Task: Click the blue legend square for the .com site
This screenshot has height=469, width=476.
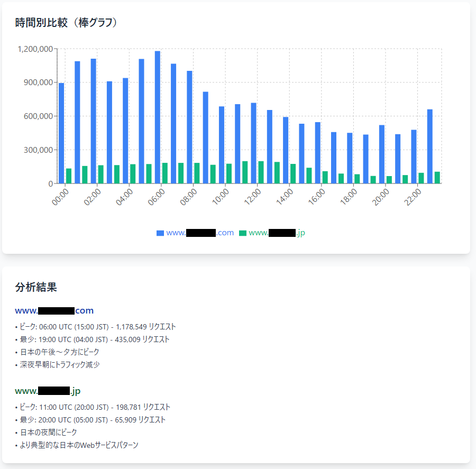Action: (160, 233)
